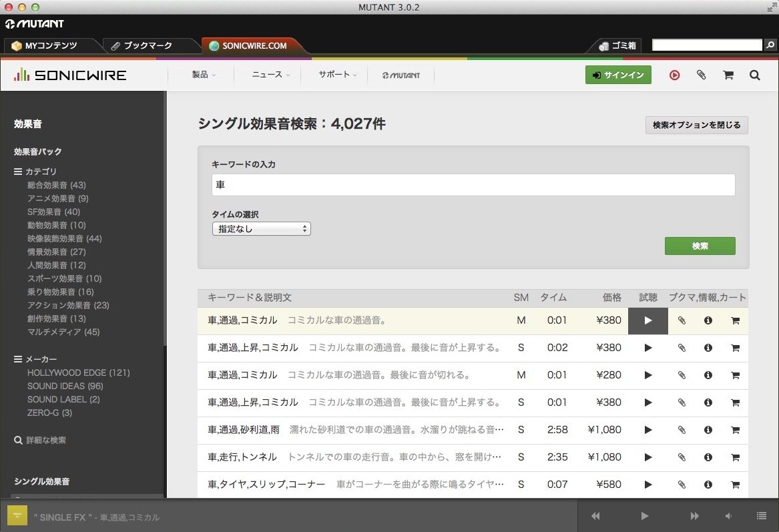Bookmark the first 車,通過,コミカル ¥380 row

682,320
